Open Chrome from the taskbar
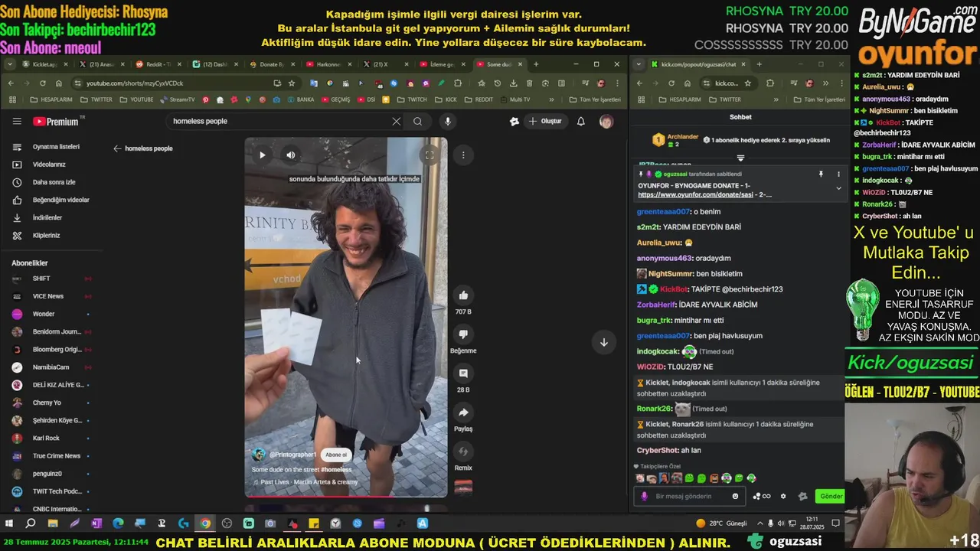 click(205, 523)
